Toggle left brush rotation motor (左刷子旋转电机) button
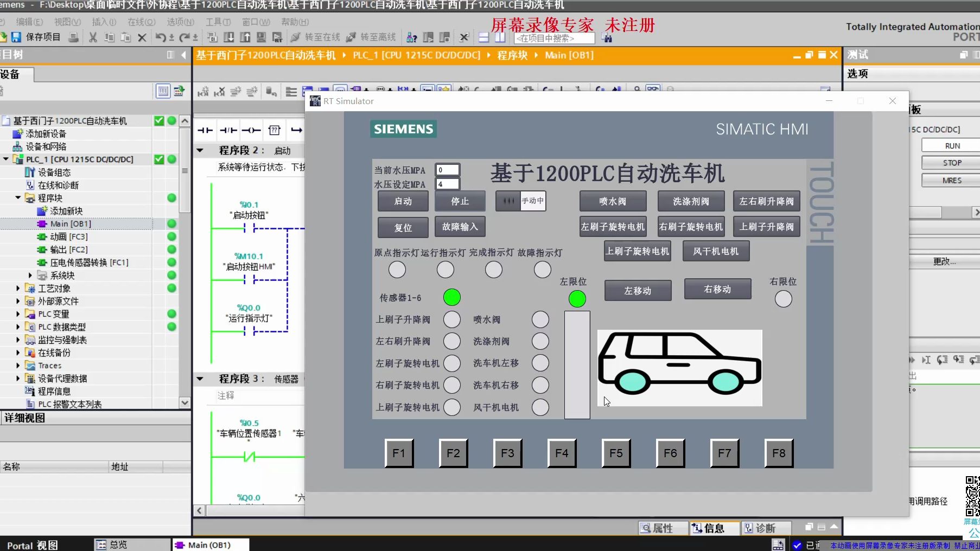This screenshot has width=980, height=551. (x=613, y=227)
